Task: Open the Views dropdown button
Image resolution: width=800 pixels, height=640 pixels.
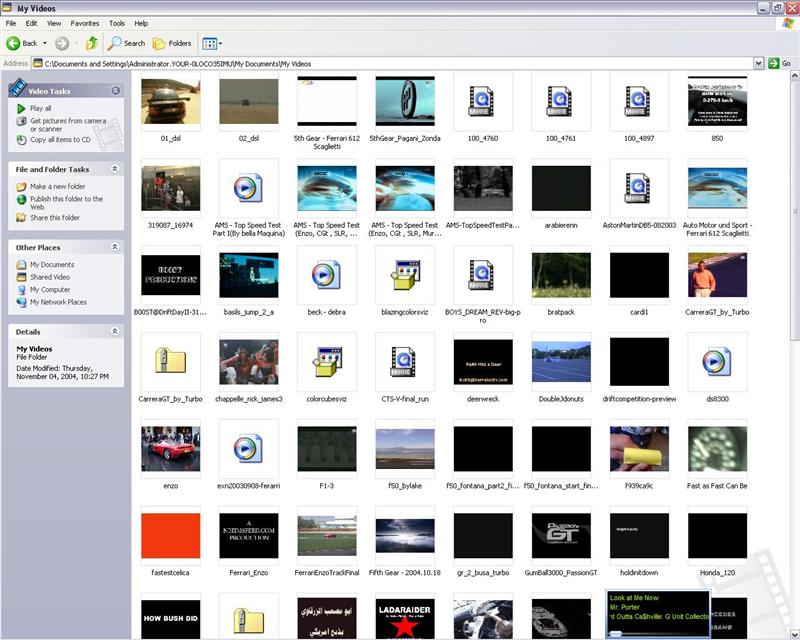Action: click(x=212, y=43)
